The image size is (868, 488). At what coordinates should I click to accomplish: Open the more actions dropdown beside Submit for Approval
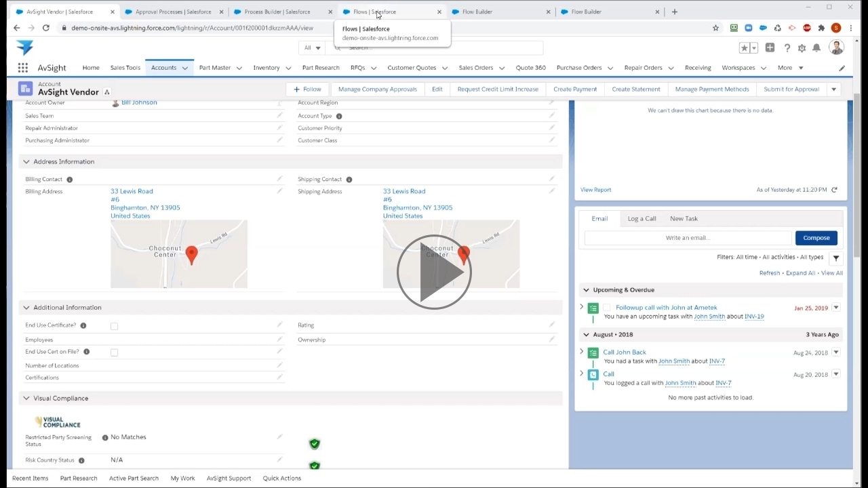[833, 89]
